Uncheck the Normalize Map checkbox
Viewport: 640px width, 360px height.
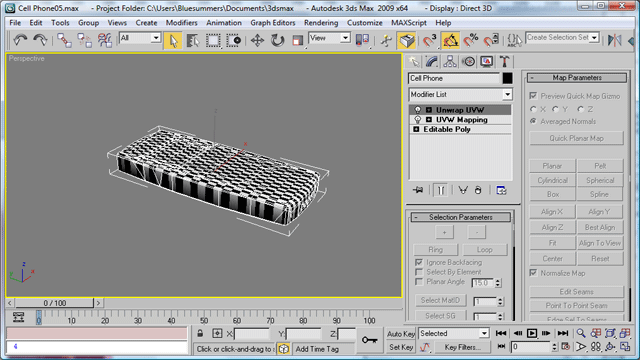click(x=533, y=273)
